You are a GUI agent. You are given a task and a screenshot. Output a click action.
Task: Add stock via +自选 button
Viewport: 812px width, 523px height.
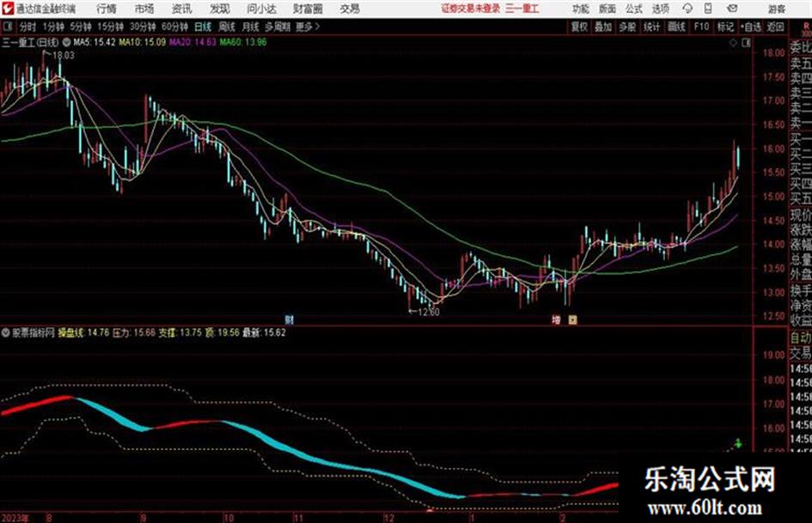[751, 27]
